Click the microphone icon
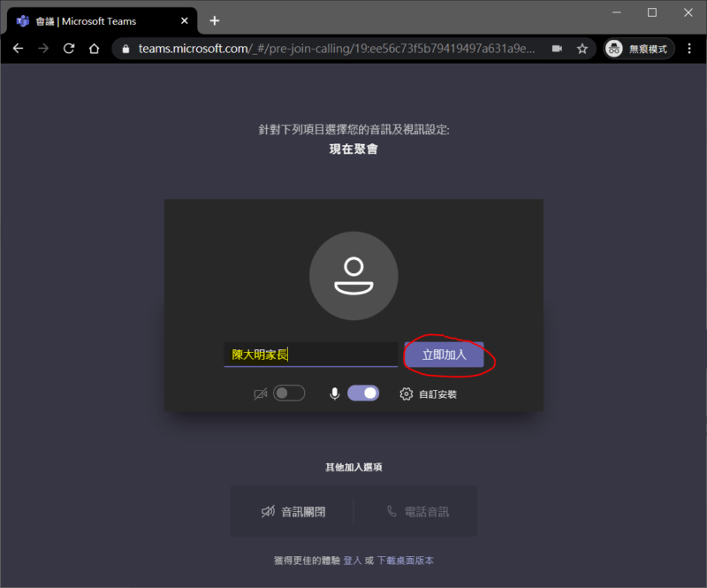 tap(335, 393)
